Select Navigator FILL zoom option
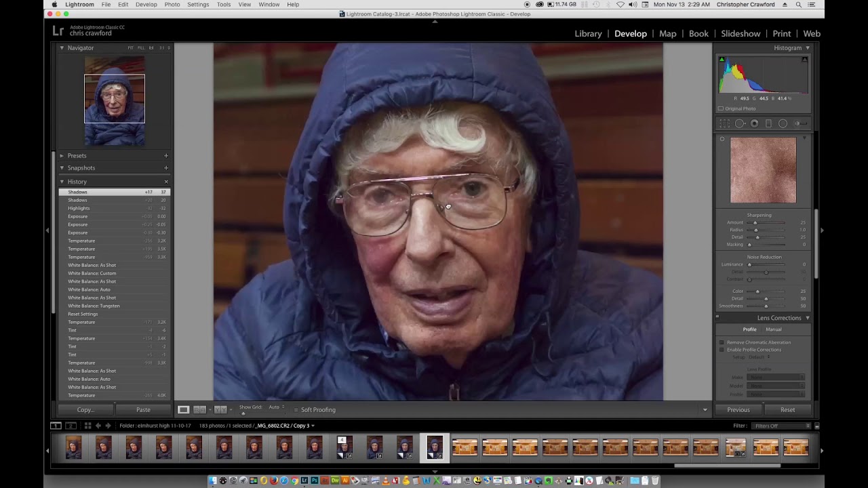The height and width of the screenshot is (488, 868). tap(141, 48)
